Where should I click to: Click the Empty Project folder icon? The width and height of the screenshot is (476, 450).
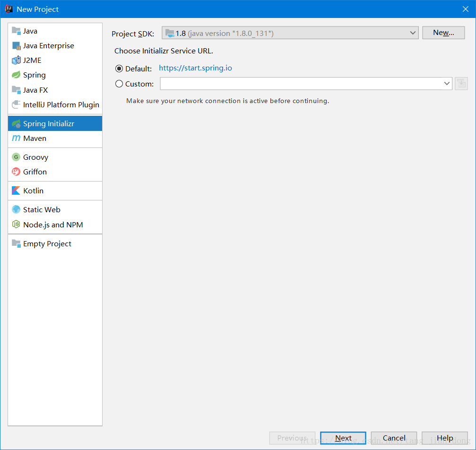pos(16,243)
